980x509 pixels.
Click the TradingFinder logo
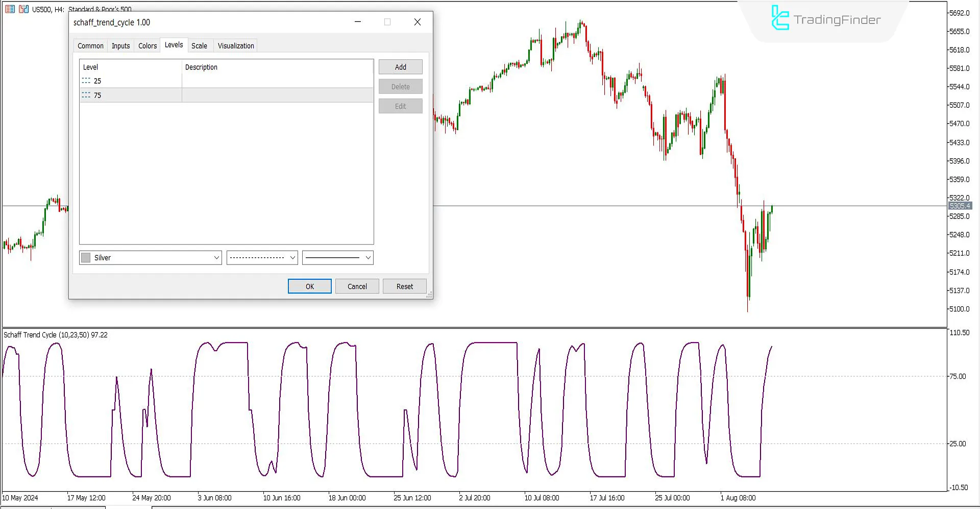825,19
